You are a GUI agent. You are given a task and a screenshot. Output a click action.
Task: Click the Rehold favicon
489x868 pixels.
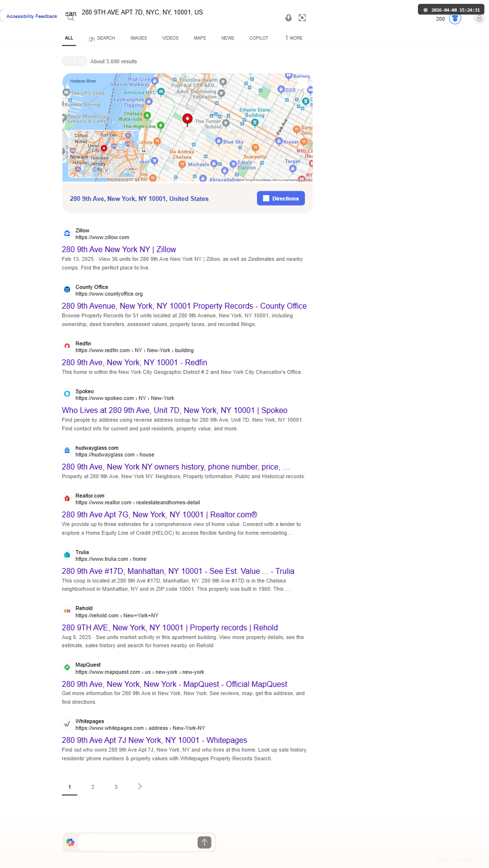67,611
